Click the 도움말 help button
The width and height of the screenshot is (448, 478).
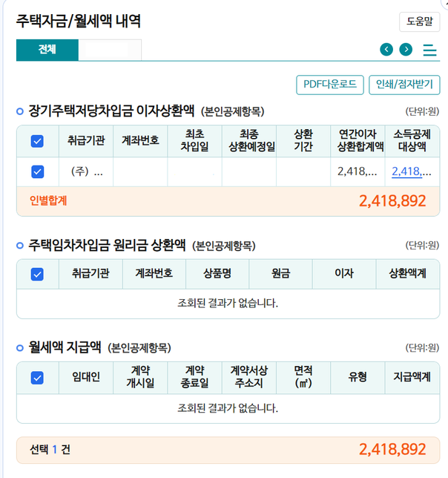click(419, 22)
